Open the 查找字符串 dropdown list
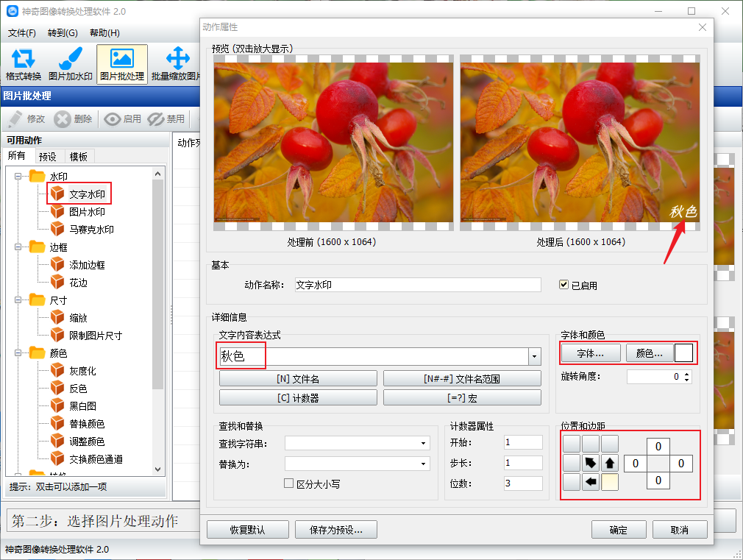This screenshot has width=743, height=560. coord(423,443)
